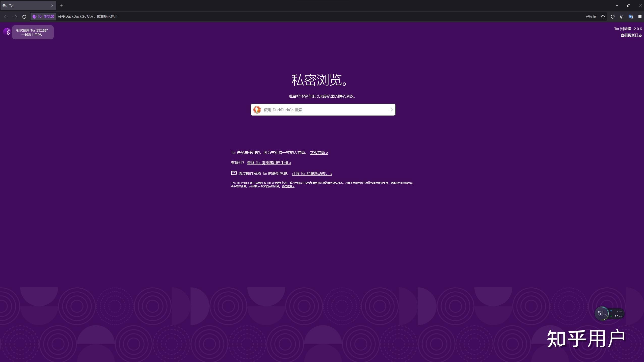This screenshot has width=644, height=362.
Task: Reload the current page
Action: (x=24, y=17)
